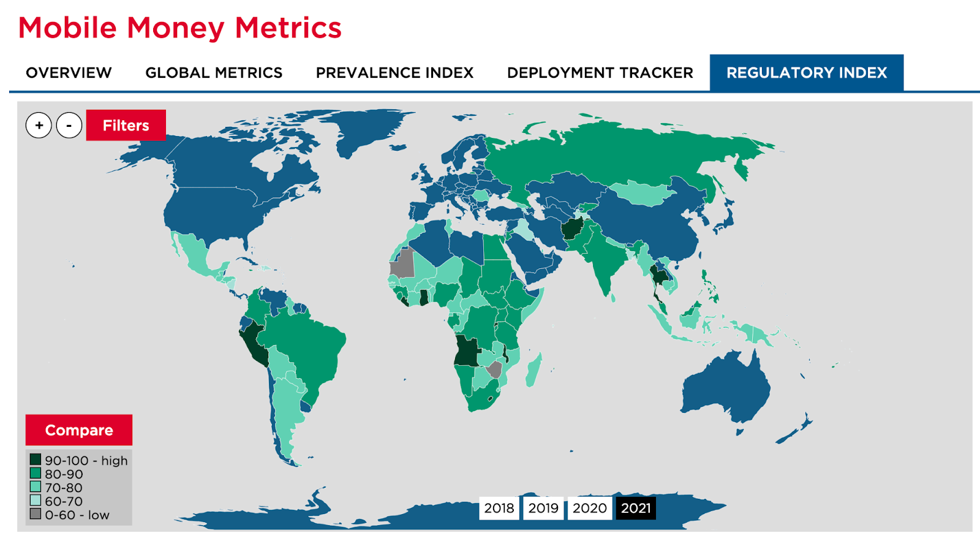The image size is (980, 538).
Task: Select the Regulatory Index tab
Action: pos(807,73)
